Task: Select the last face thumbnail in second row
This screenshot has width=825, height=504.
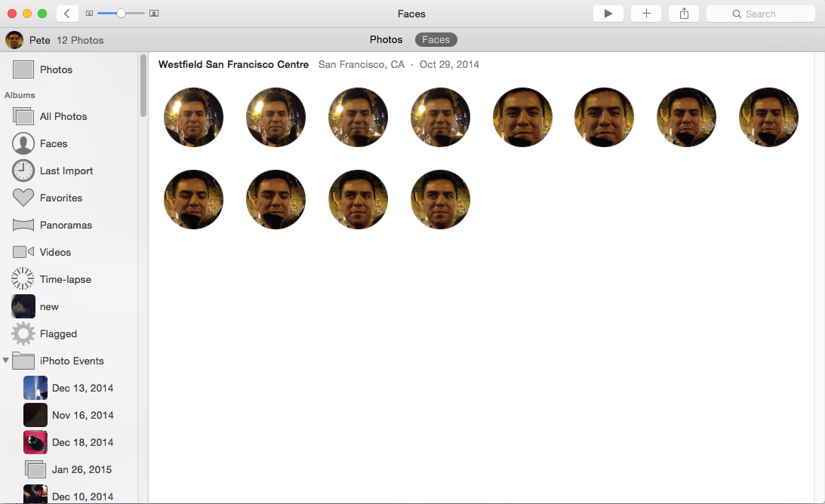Action: point(440,199)
